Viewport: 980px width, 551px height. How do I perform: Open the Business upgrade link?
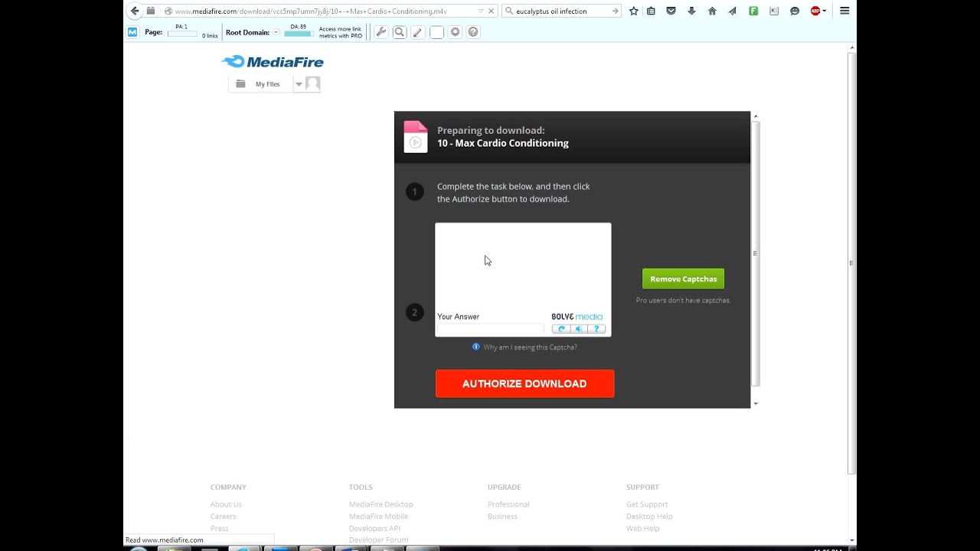click(502, 517)
